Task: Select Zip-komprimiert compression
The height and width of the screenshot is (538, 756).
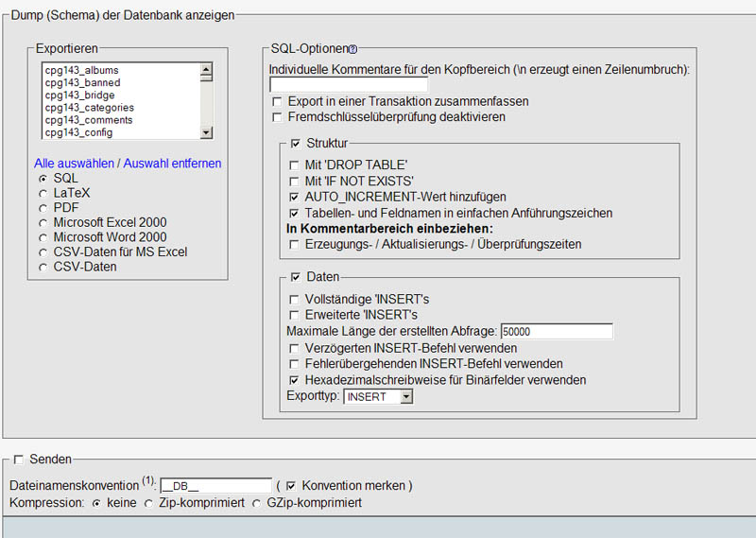Action: [x=148, y=503]
